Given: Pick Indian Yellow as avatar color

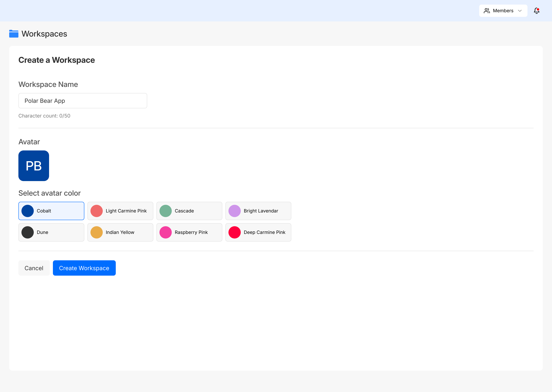Looking at the screenshot, I should coord(120,232).
